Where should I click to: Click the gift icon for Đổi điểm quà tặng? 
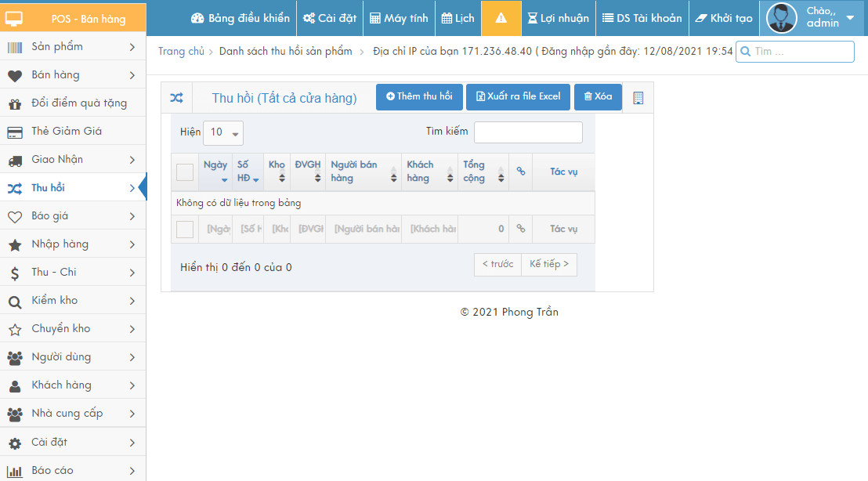(15, 103)
